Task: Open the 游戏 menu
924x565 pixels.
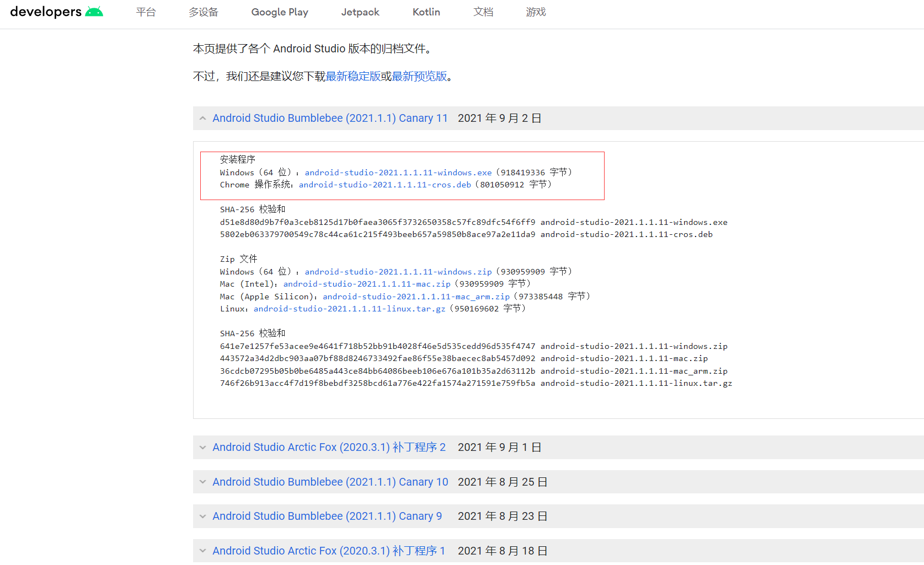Action: point(536,12)
